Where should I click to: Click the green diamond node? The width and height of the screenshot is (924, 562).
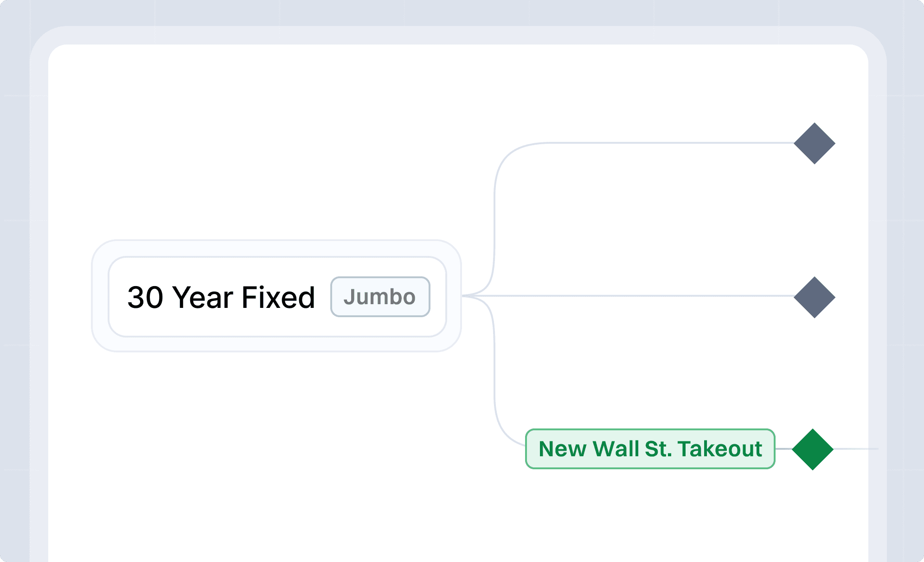(813, 449)
